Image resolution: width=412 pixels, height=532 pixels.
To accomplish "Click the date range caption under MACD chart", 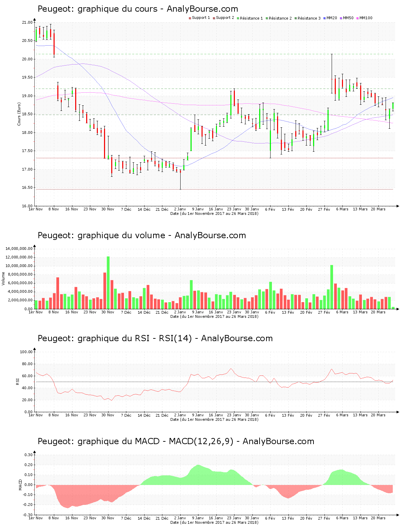I will point(214,522).
